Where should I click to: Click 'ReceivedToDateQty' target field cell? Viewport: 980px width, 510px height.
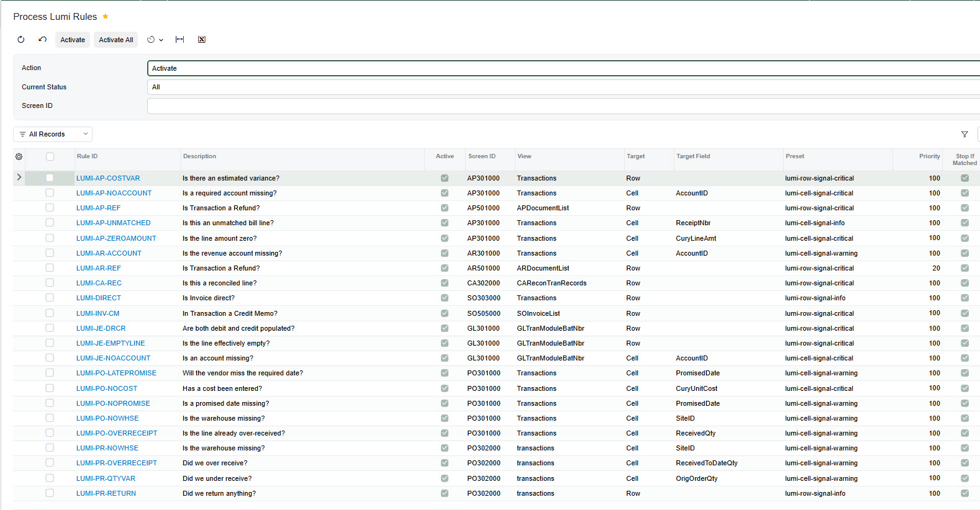(707, 463)
